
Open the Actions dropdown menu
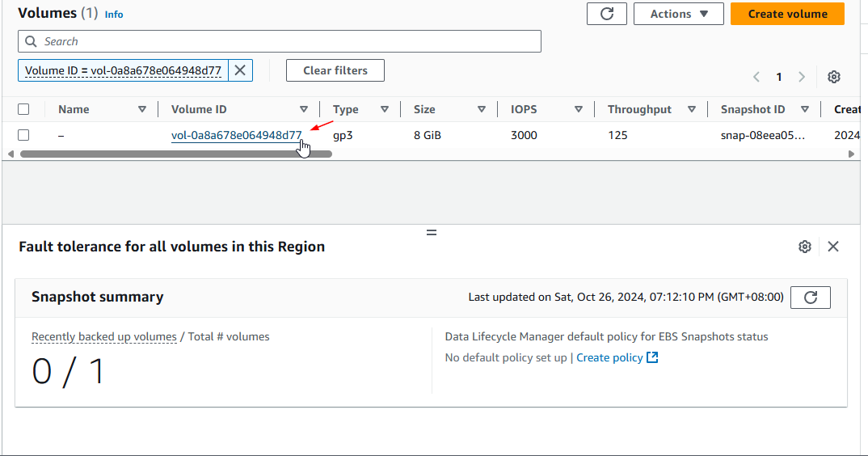point(678,14)
